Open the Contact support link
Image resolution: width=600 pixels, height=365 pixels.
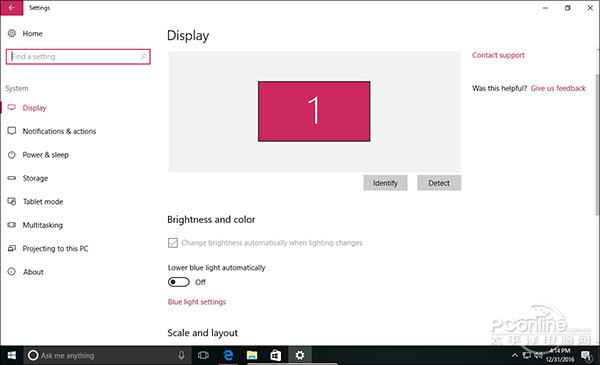click(x=498, y=55)
